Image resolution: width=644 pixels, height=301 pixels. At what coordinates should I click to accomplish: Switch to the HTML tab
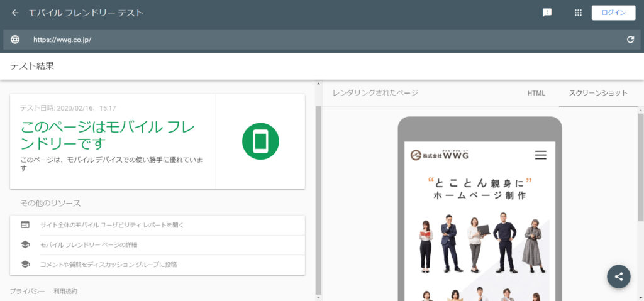point(536,93)
